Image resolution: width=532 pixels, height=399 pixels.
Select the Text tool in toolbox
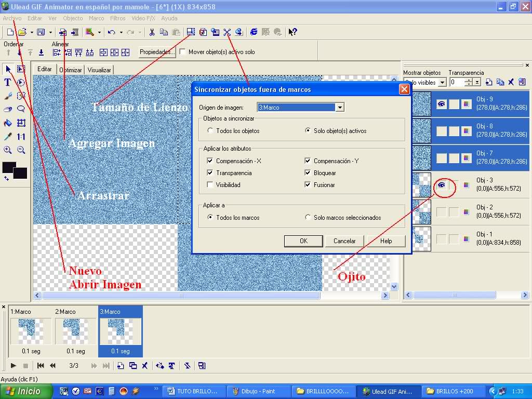[7, 83]
